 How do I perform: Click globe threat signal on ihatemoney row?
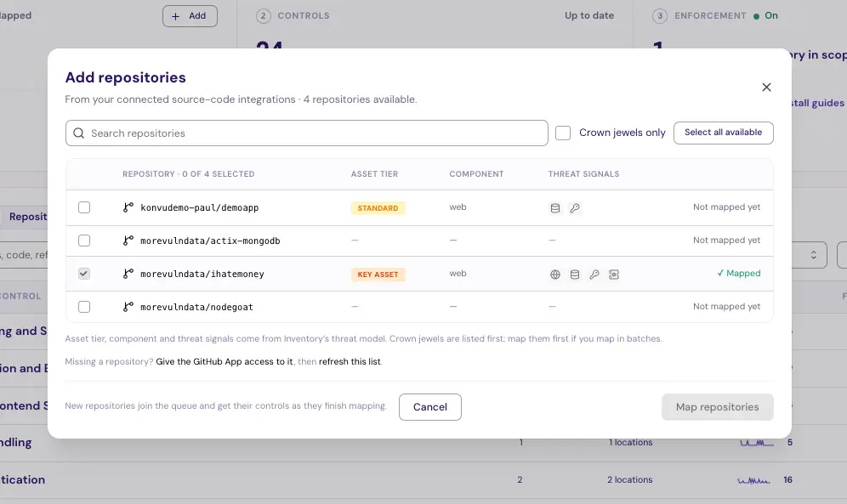click(x=555, y=275)
